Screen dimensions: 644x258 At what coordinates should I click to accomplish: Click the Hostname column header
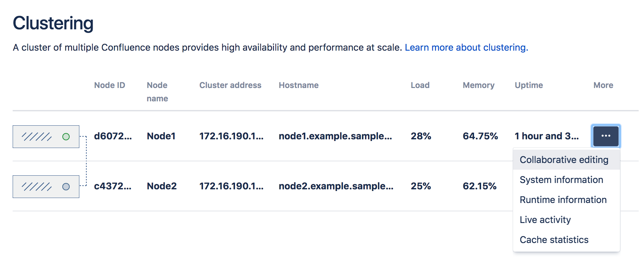299,85
